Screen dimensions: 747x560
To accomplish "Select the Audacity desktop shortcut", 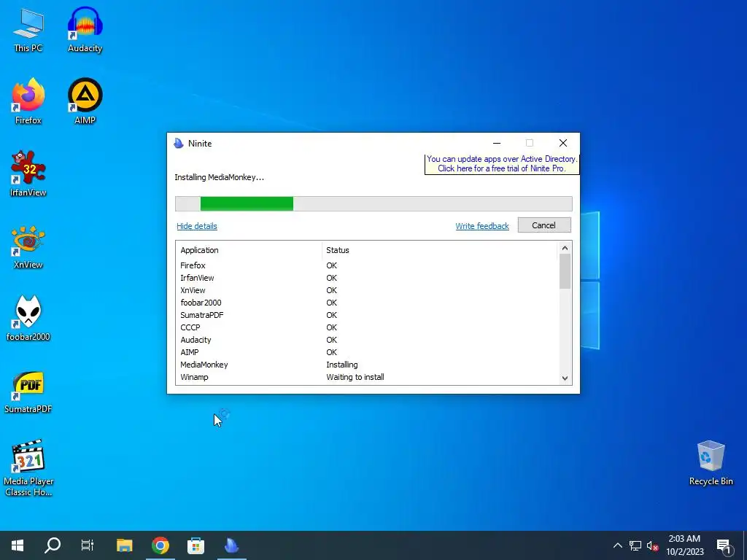I will [85, 30].
